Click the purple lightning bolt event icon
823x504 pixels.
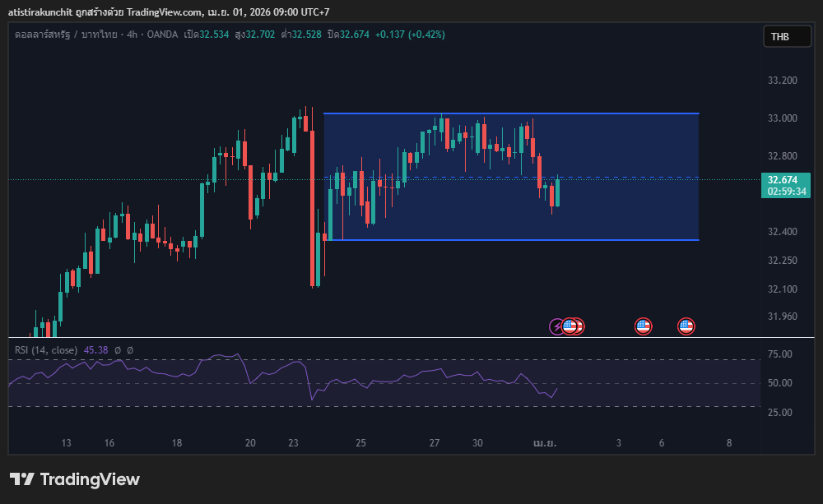pyautogui.click(x=557, y=326)
